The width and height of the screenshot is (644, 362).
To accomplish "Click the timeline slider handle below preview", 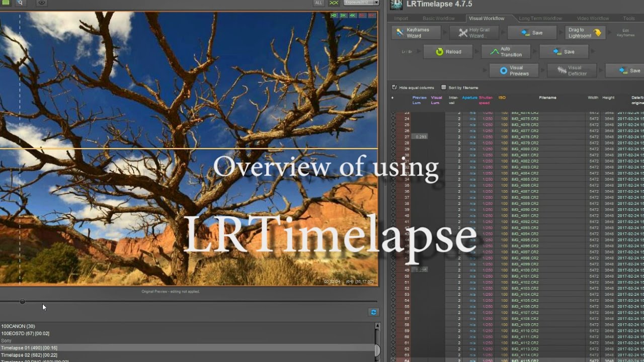I will coord(22,302).
